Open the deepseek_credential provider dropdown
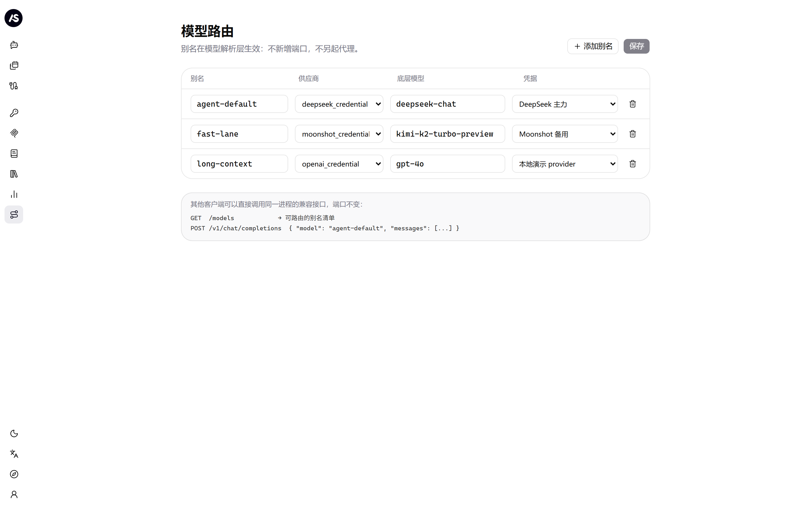The image size is (812, 508). coord(339,104)
